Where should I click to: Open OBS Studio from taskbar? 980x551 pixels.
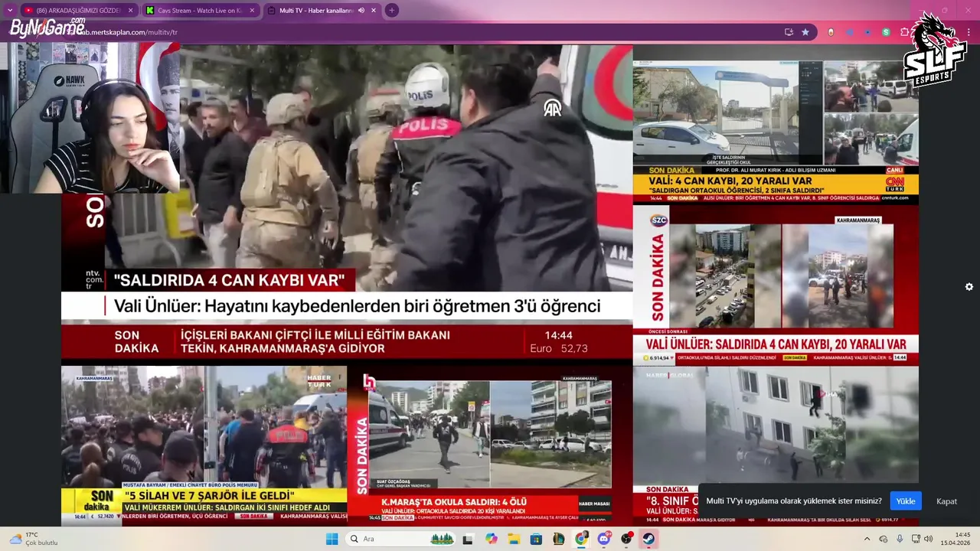[x=627, y=539]
